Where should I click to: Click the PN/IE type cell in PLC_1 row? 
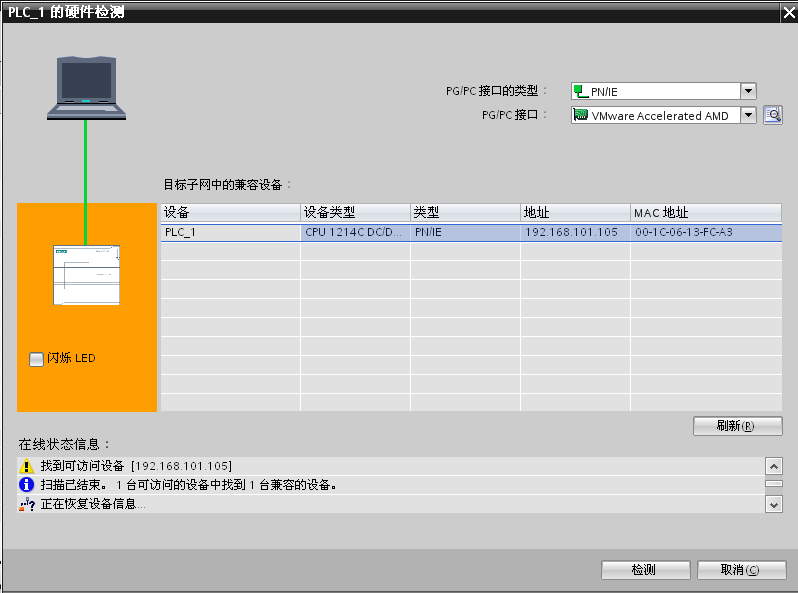(x=465, y=232)
